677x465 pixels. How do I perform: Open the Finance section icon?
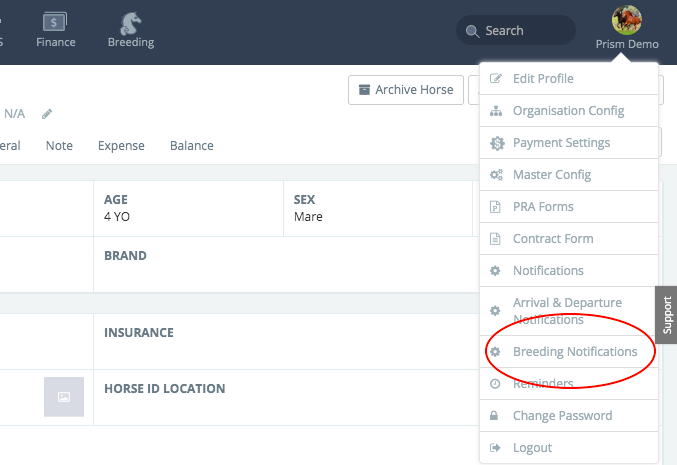pyautogui.click(x=54, y=22)
